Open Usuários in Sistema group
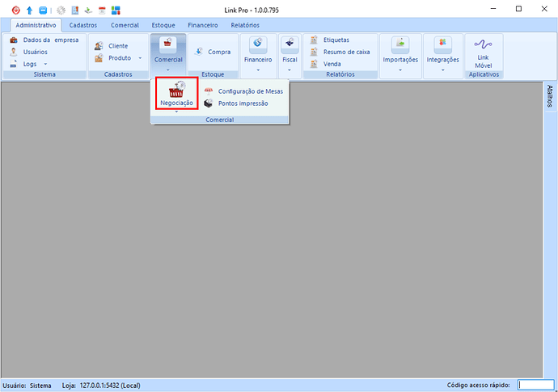Viewport: 558px width, 392px height. (x=35, y=52)
